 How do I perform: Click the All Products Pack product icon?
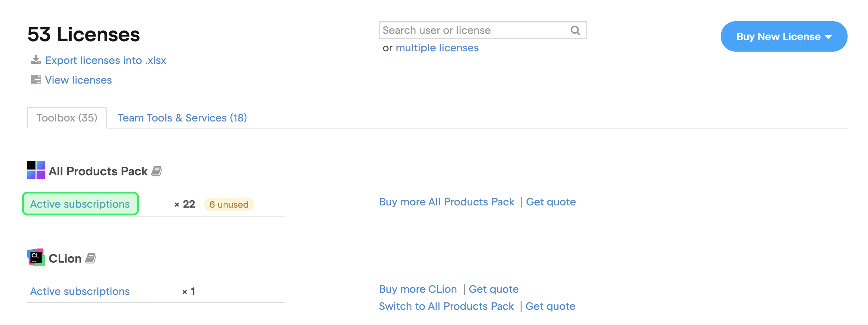(36, 170)
